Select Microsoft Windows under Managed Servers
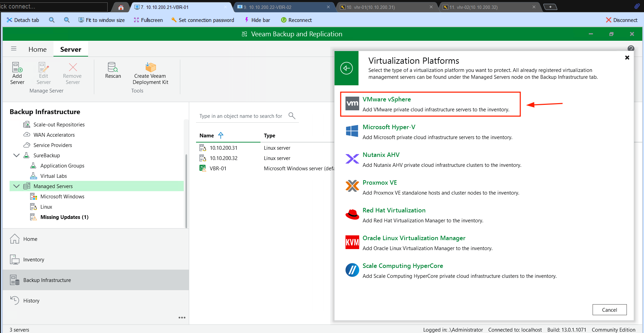Viewport: 644px width, 333px height. (62, 196)
